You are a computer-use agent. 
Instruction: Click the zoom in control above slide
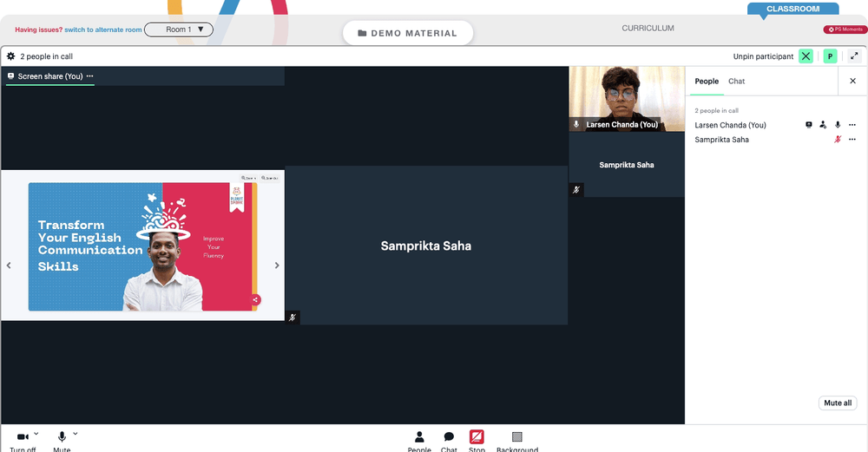pyautogui.click(x=248, y=178)
